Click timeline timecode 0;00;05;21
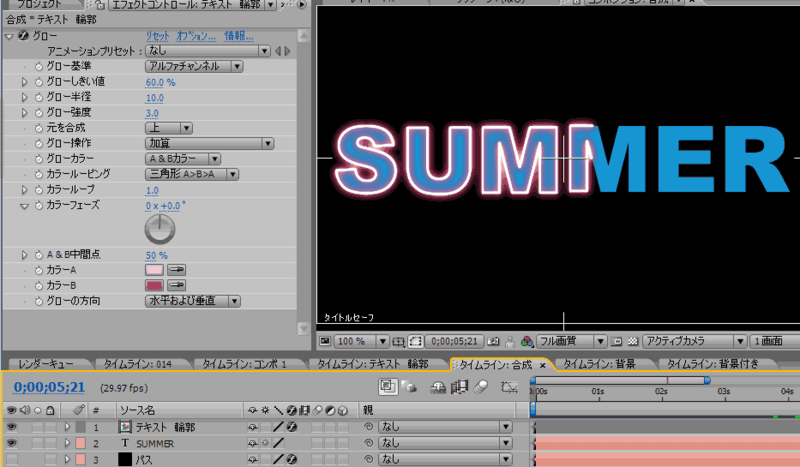Image resolution: width=800 pixels, height=467 pixels. click(49, 387)
